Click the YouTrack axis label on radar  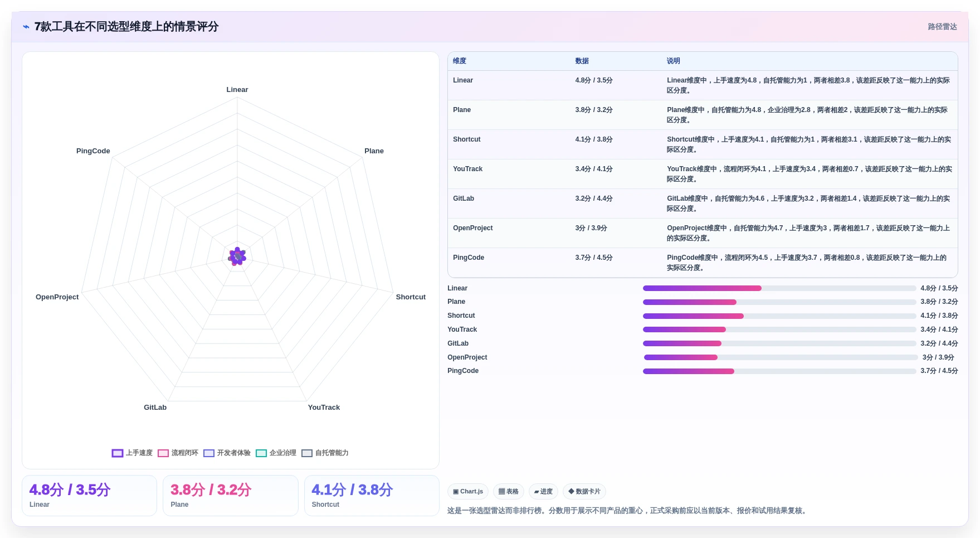tap(324, 408)
